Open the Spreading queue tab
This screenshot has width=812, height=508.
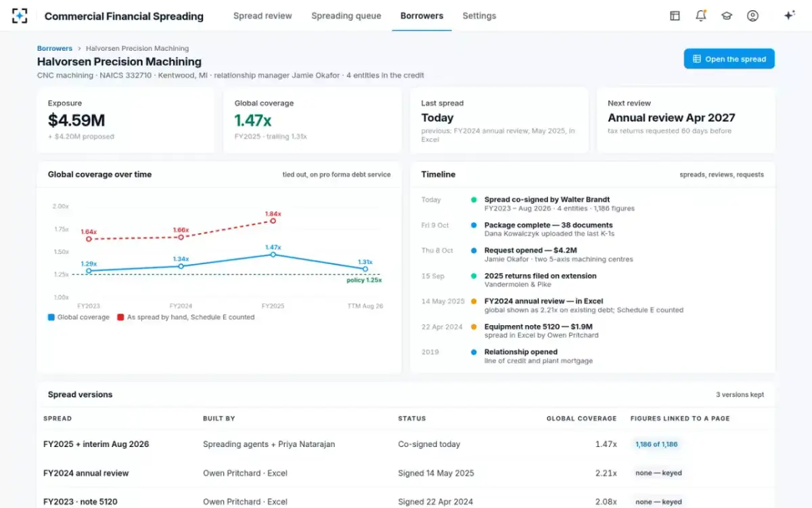click(346, 16)
